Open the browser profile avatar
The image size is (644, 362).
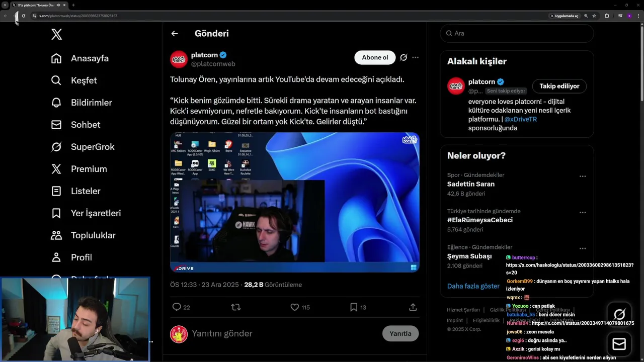click(629, 16)
